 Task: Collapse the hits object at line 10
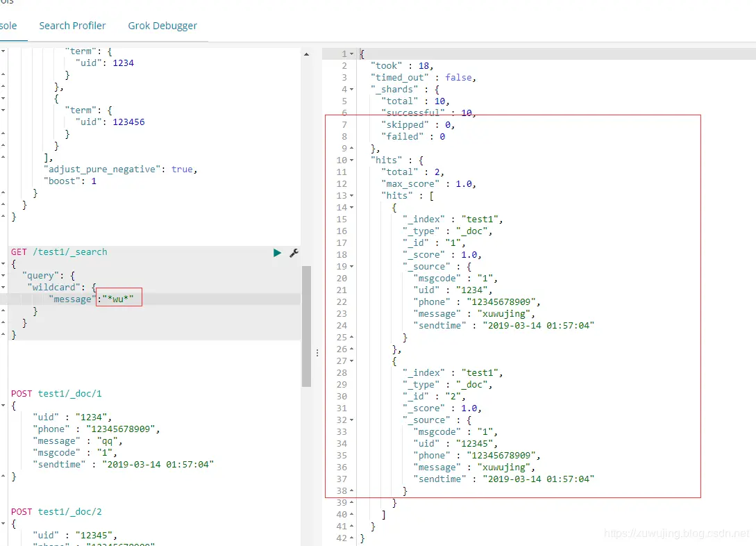[x=351, y=160]
